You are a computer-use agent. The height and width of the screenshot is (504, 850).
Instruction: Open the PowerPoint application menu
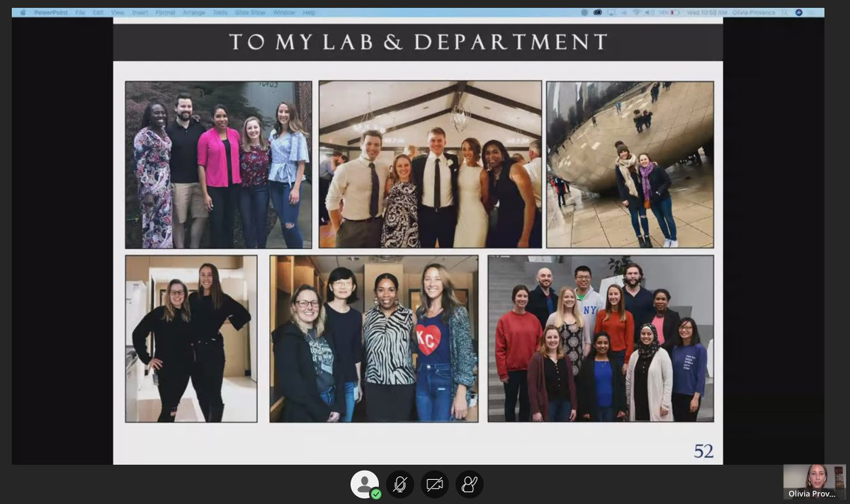pyautogui.click(x=51, y=13)
